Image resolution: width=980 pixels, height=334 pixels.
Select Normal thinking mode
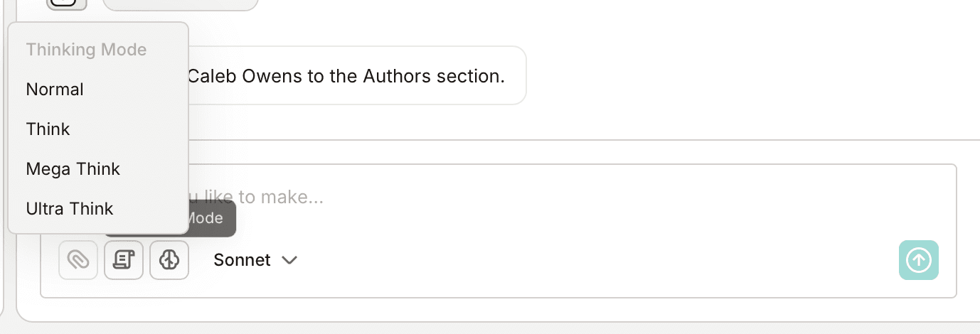tap(55, 90)
